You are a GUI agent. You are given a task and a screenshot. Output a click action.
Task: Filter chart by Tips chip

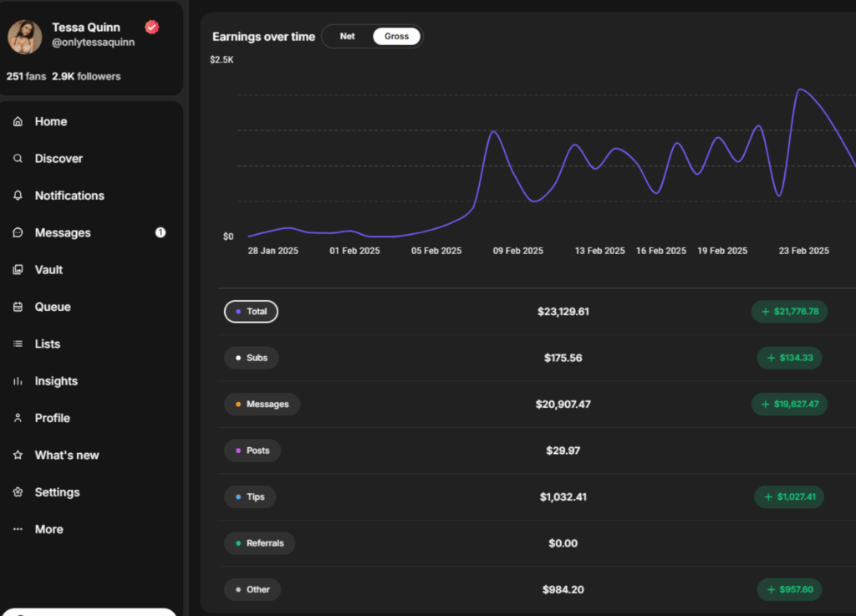tap(250, 496)
